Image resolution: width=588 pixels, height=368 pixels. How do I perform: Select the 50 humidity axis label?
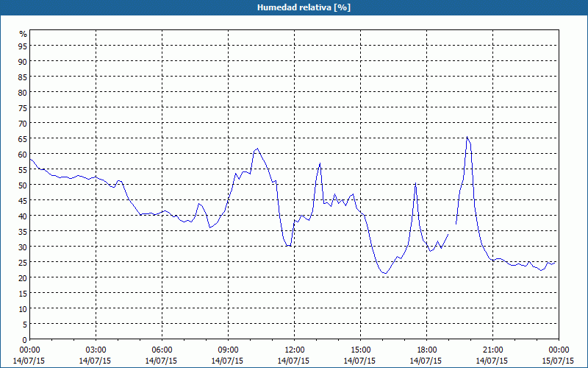(x=23, y=185)
